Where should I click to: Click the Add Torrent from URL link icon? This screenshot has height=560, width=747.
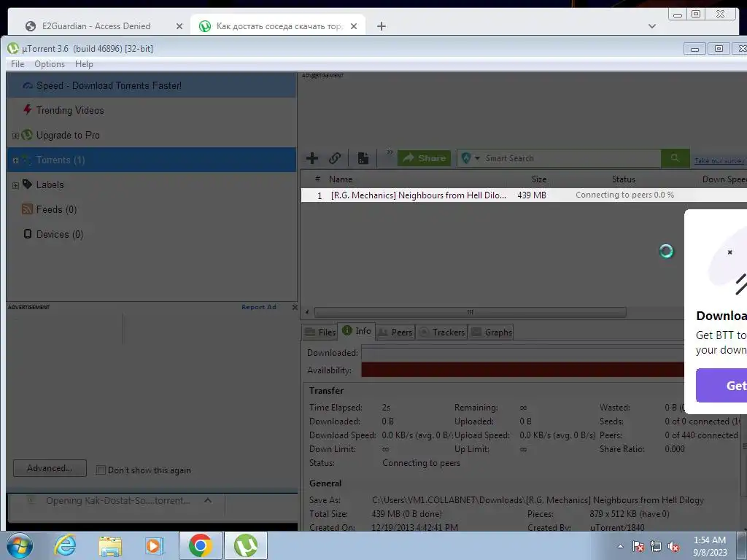335,158
